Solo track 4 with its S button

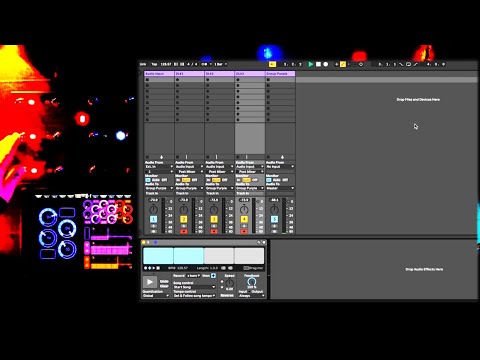pyautogui.click(x=244, y=226)
